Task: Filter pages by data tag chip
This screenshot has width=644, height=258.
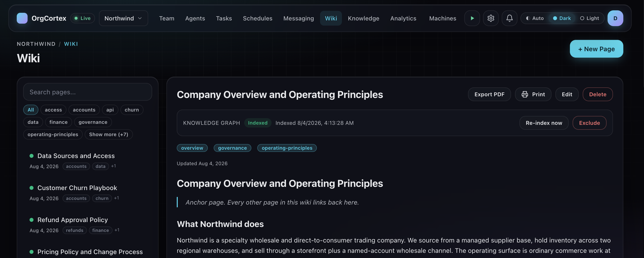Action: pos(33,122)
